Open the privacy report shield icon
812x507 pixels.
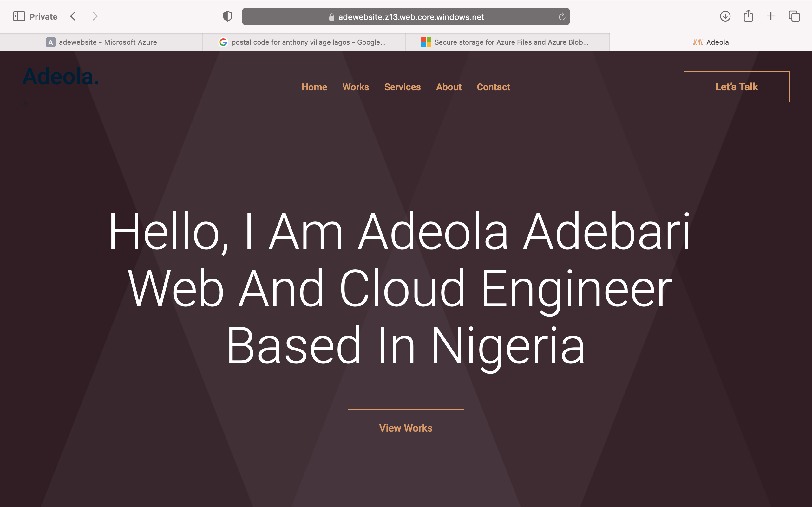click(x=227, y=16)
